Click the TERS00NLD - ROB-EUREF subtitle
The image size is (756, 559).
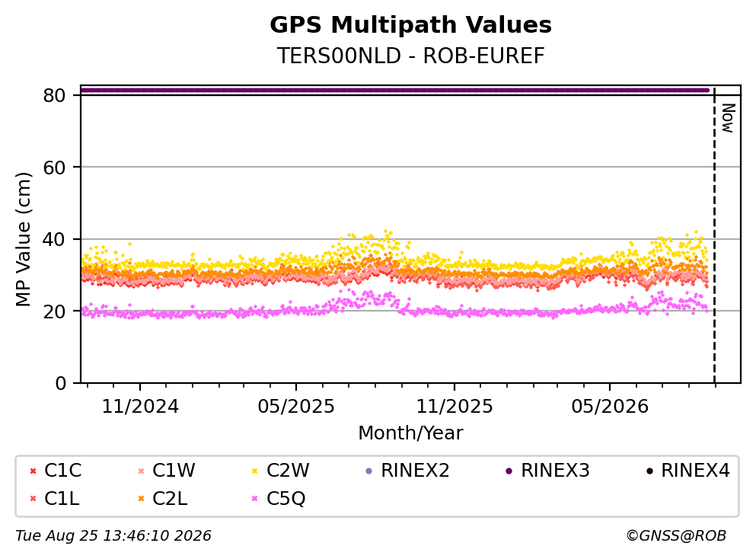coord(411,56)
